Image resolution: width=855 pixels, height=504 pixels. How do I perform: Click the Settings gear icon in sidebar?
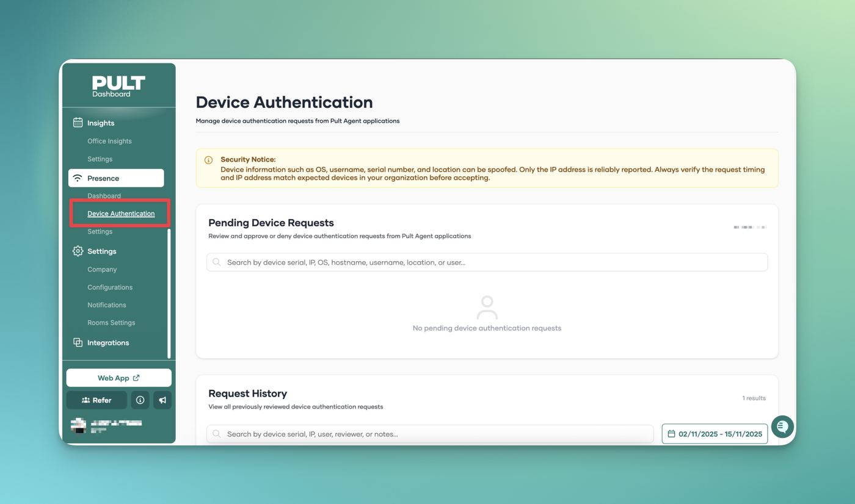pyautogui.click(x=78, y=251)
